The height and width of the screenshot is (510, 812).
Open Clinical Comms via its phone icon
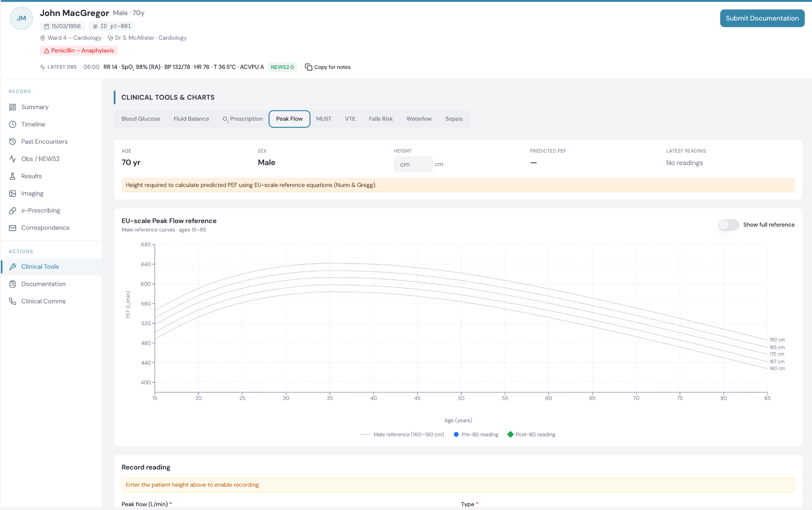coord(13,301)
